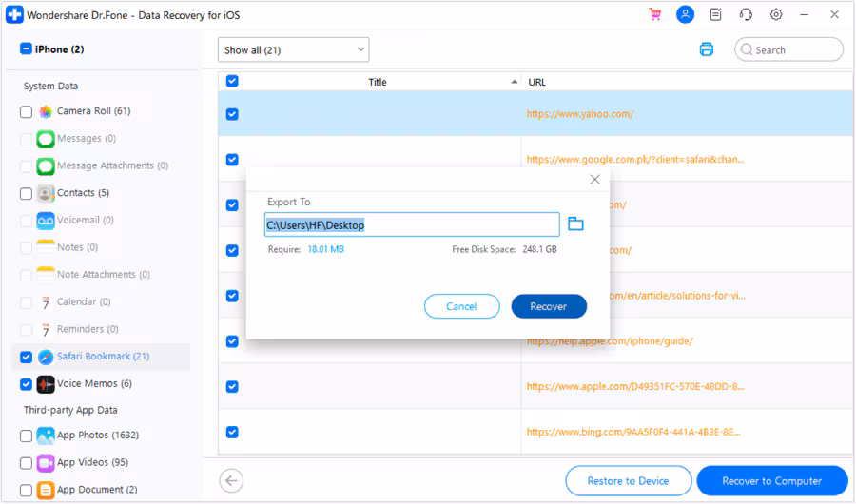Check the Camera Roll checkbox
This screenshot has height=504, width=856.
coord(26,112)
